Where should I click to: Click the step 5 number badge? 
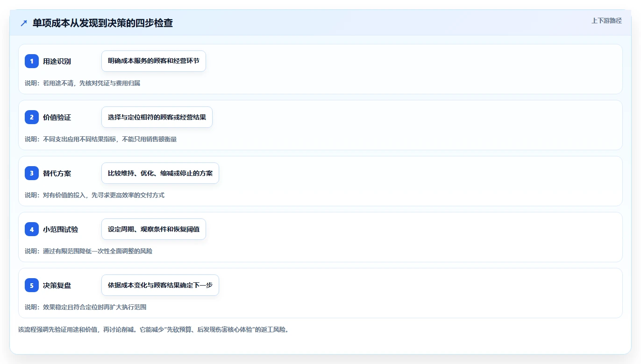[32, 285]
